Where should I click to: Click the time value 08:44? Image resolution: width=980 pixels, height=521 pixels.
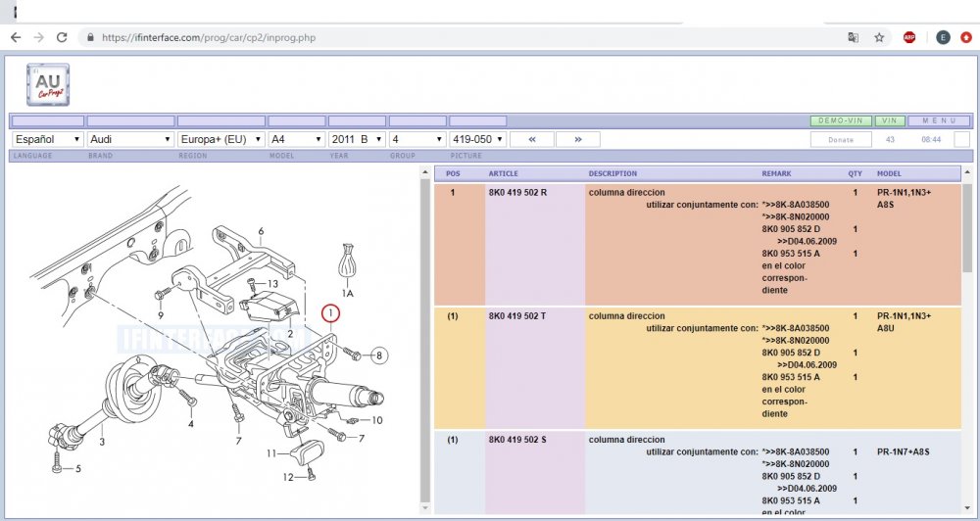pos(931,139)
